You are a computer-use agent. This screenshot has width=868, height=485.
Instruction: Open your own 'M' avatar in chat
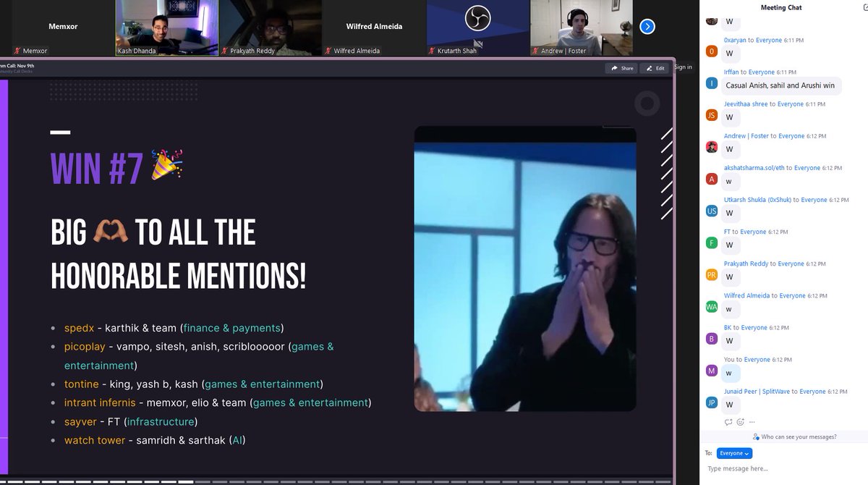712,371
